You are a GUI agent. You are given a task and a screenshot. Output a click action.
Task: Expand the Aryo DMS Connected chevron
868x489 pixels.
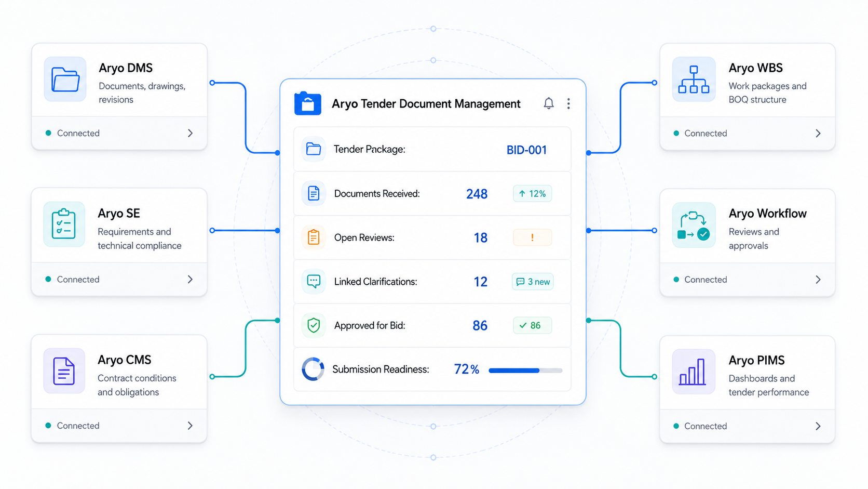pos(190,133)
